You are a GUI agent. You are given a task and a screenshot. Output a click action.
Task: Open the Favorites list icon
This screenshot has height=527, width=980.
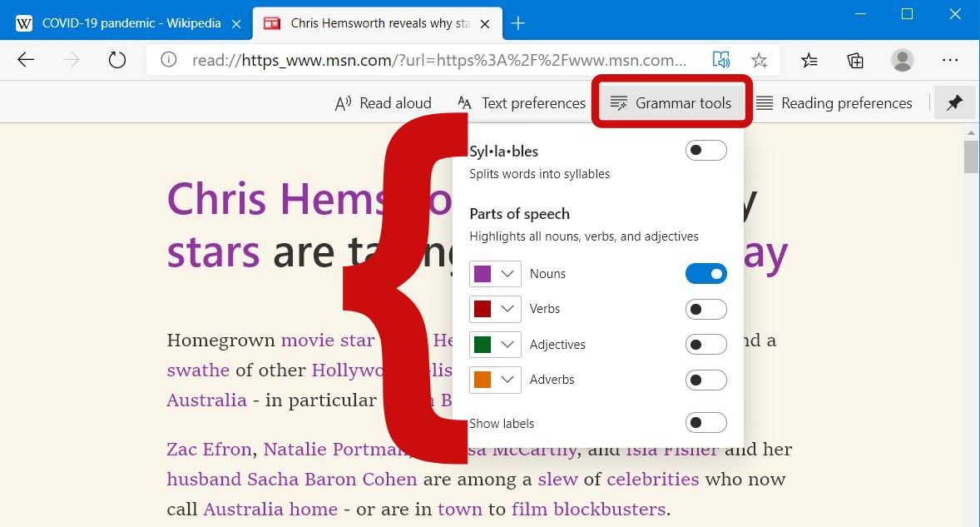point(809,60)
